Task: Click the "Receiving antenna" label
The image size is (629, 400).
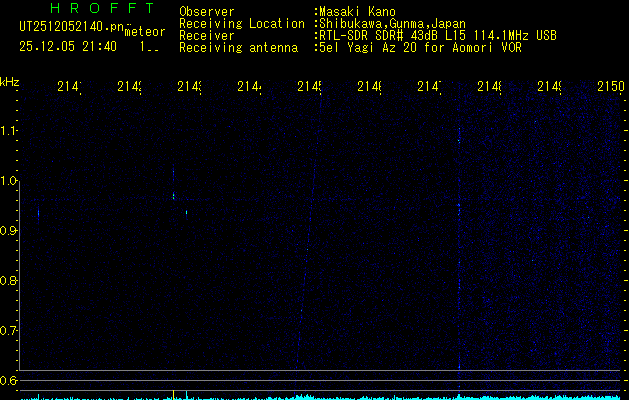Action: [x=238, y=48]
